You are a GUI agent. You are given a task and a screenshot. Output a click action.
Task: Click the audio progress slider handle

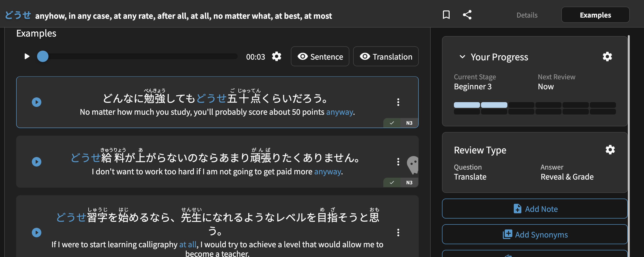pyautogui.click(x=43, y=56)
